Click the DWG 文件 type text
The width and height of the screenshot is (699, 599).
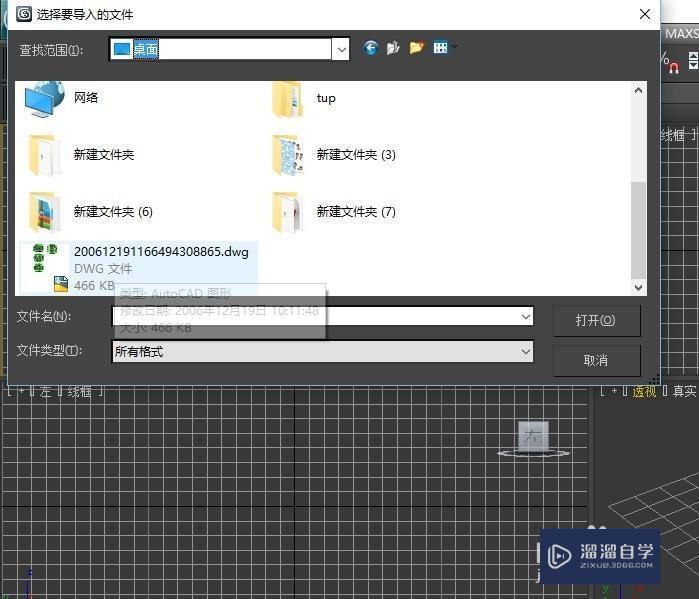[x=103, y=269]
